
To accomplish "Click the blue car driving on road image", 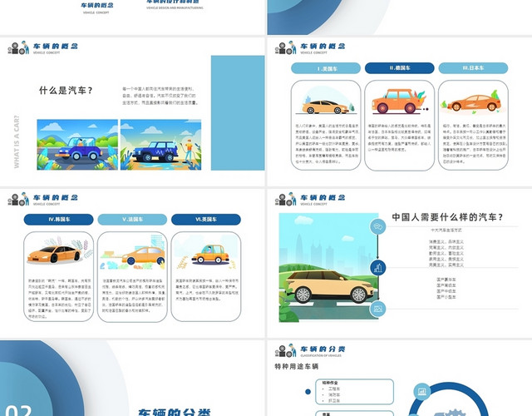I will coord(77,145).
